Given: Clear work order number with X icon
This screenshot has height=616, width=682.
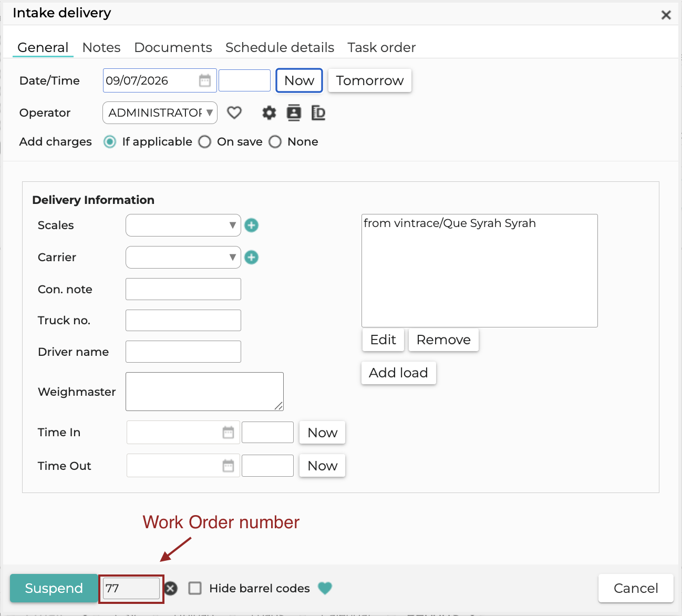Looking at the screenshot, I should [171, 588].
